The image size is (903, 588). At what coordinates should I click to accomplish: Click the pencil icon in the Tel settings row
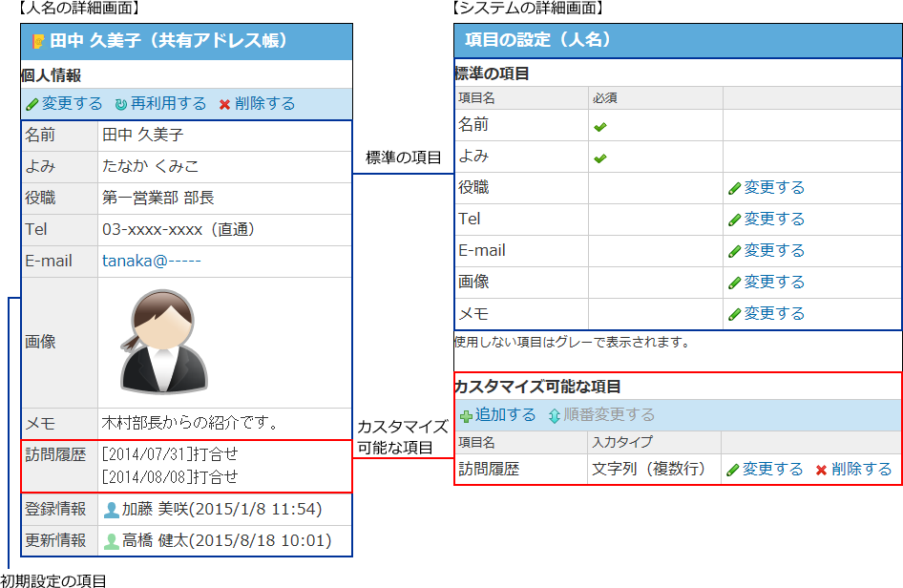click(x=734, y=220)
